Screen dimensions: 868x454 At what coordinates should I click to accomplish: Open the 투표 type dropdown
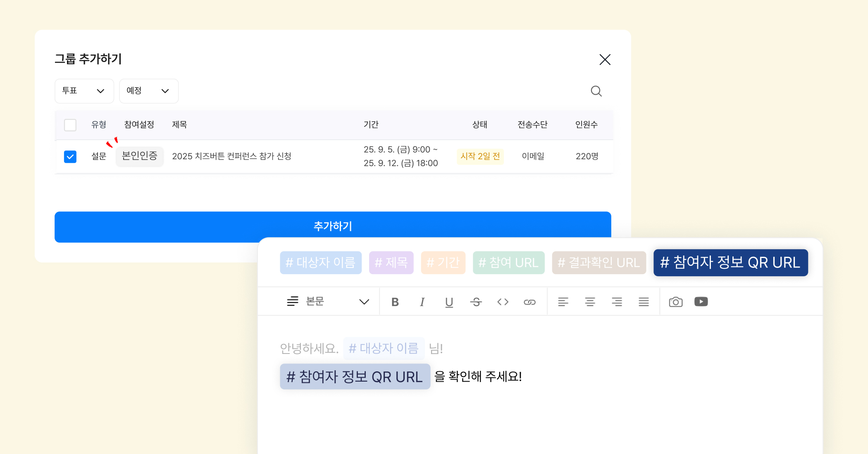click(84, 91)
